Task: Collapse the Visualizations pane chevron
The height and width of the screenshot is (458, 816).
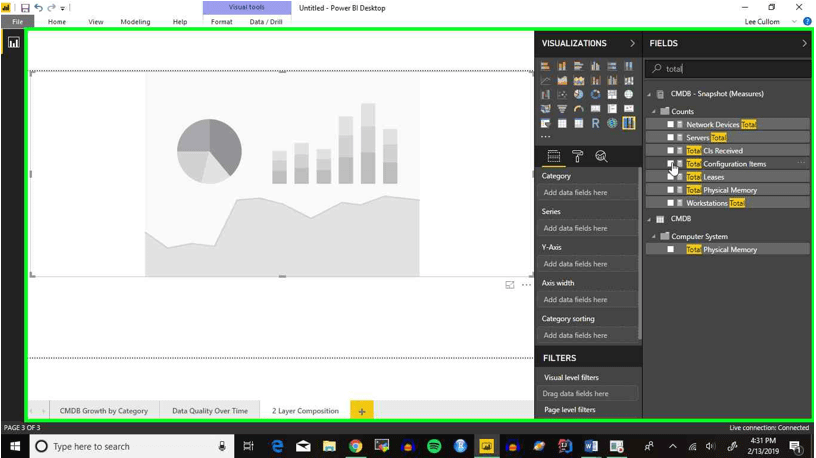Action: 632,43
